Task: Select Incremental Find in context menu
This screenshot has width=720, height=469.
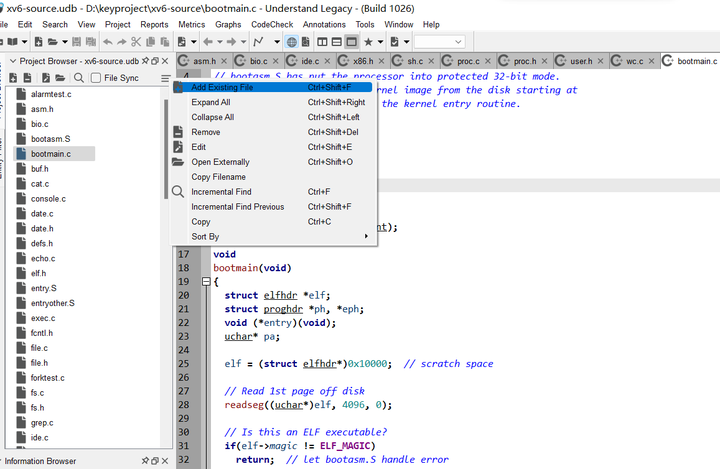Action: click(221, 192)
